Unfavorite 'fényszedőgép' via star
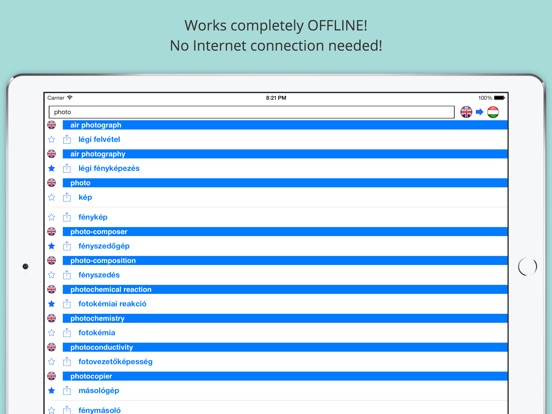The image size is (552, 414). click(x=52, y=246)
